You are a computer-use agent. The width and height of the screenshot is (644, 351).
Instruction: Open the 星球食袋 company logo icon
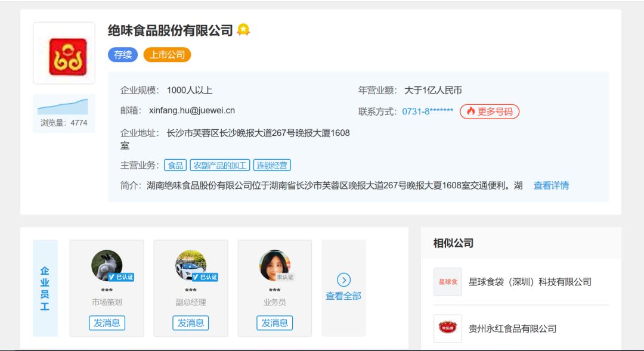[447, 281]
